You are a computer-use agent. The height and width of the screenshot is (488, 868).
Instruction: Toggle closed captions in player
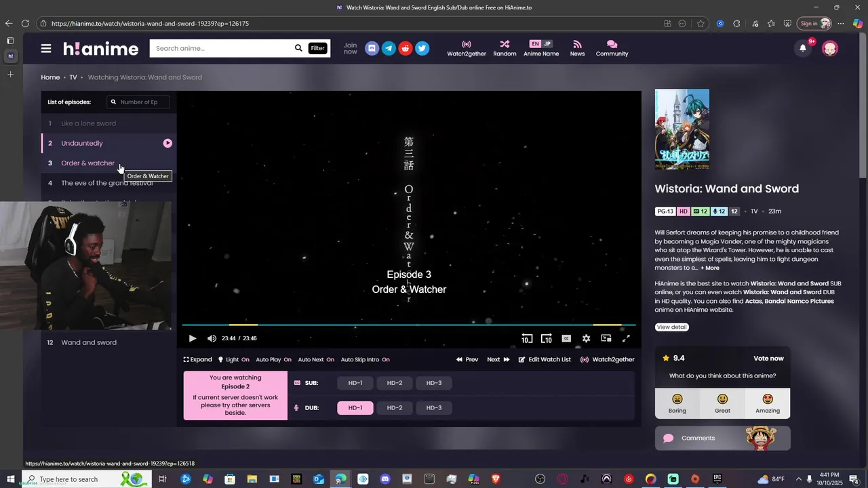point(566,338)
